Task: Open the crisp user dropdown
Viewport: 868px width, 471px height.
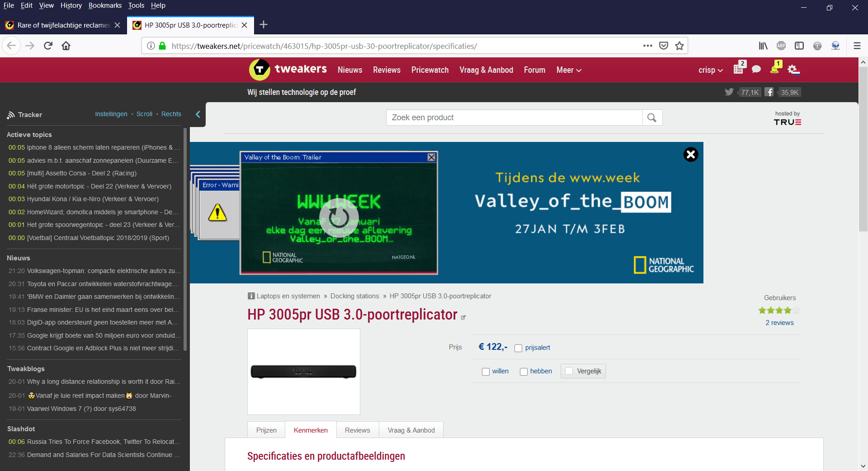Action: coord(711,70)
